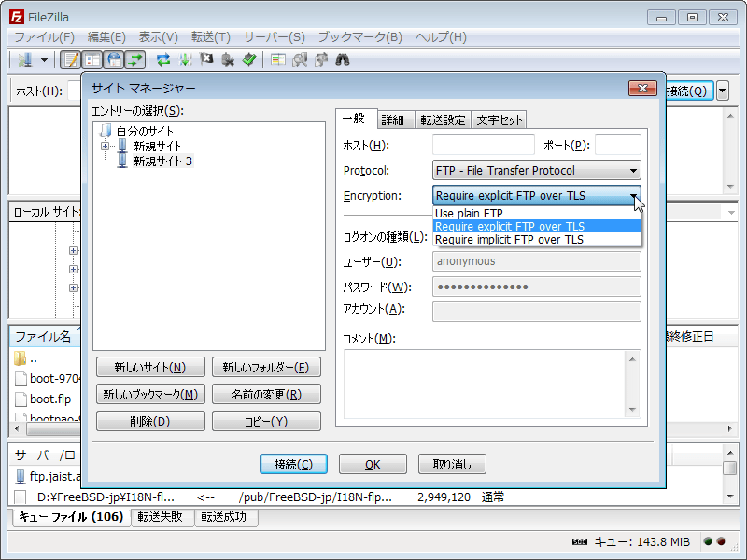Close the サイト マネージャー dialog
The image size is (747, 560).
click(x=642, y=89)
